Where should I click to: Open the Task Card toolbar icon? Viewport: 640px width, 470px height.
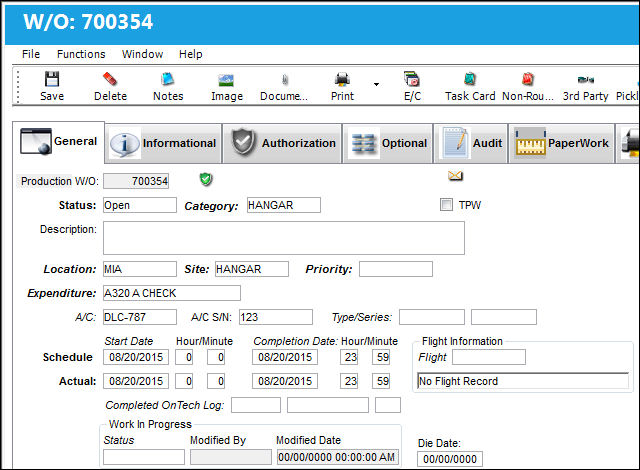(x=470, y=79)
